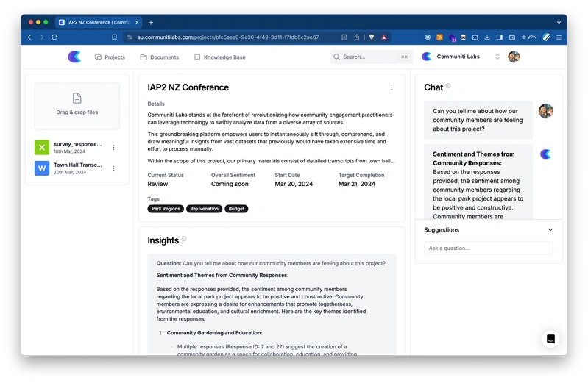Click the Drag & drop files upload area
The height and width of the screenshot is (383, 588).
point(77,106)
